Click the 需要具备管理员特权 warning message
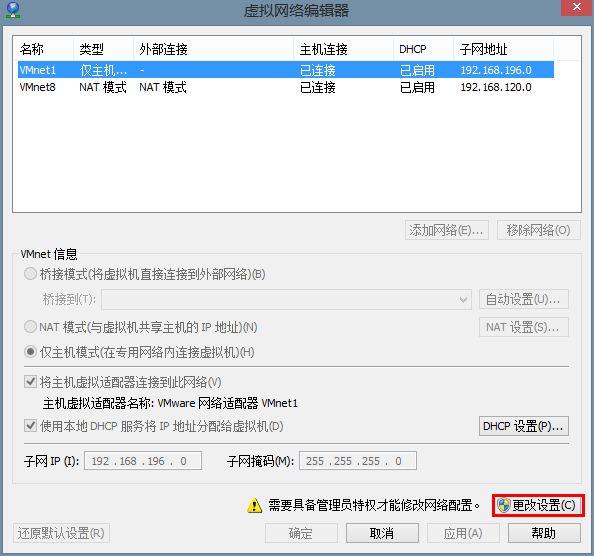594x556 pixels. [374, 505]
